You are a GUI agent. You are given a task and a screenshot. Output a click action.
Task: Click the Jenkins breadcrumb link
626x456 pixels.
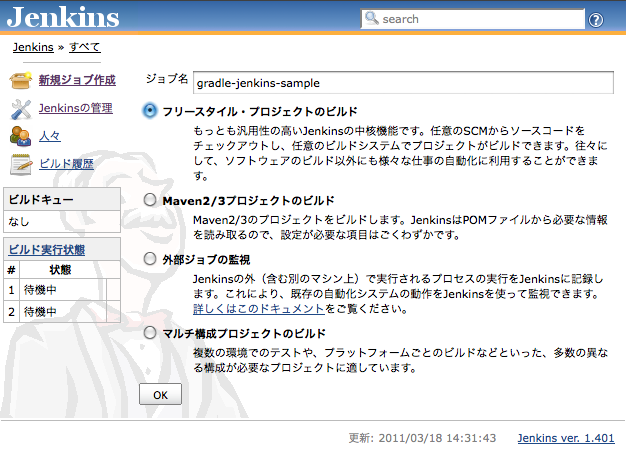(x=33, y=47)
